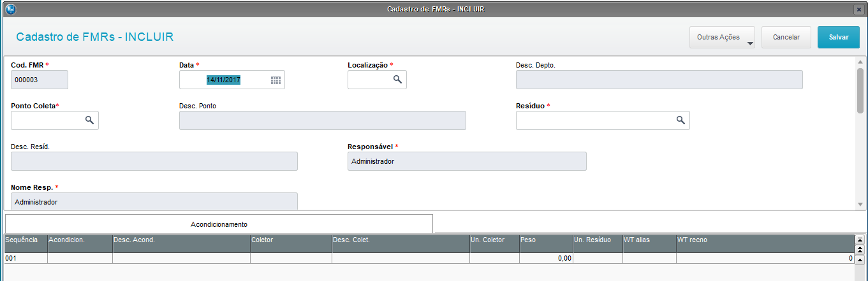Click the form vertical scrollbar thumb
The width and height of the screenshot is (868, 281).
click(x=860, y=89)
